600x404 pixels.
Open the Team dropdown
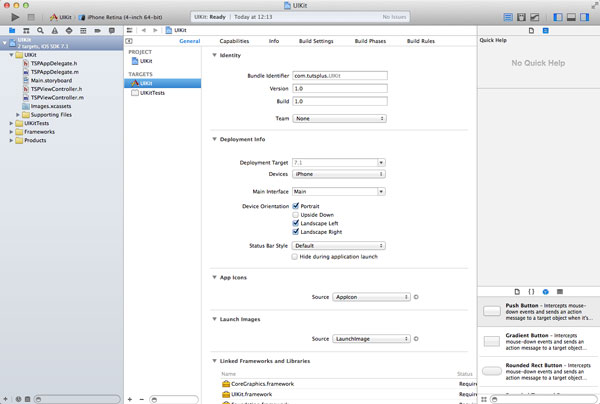pyautogui.click(x=339, y=119)
